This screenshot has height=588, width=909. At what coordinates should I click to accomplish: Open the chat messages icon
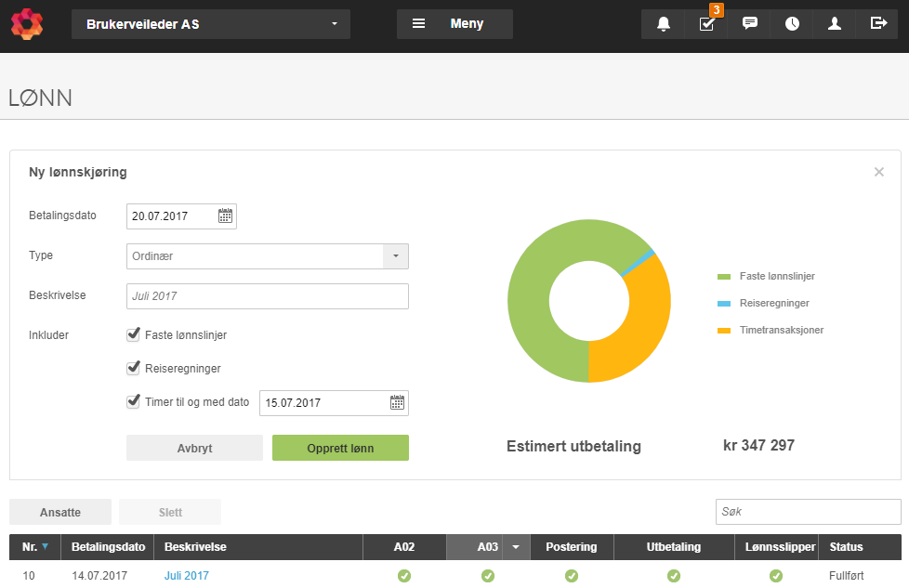pyautogui.click(x=749, y=24)
